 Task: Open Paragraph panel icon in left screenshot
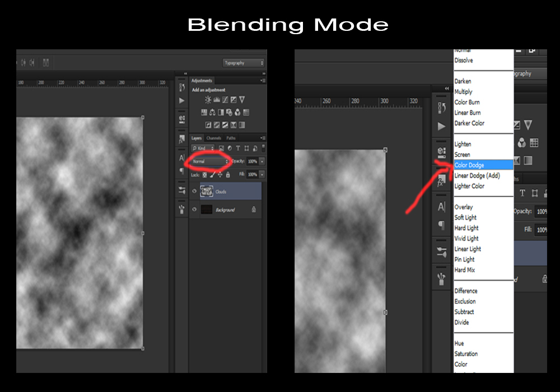(182, 171)
